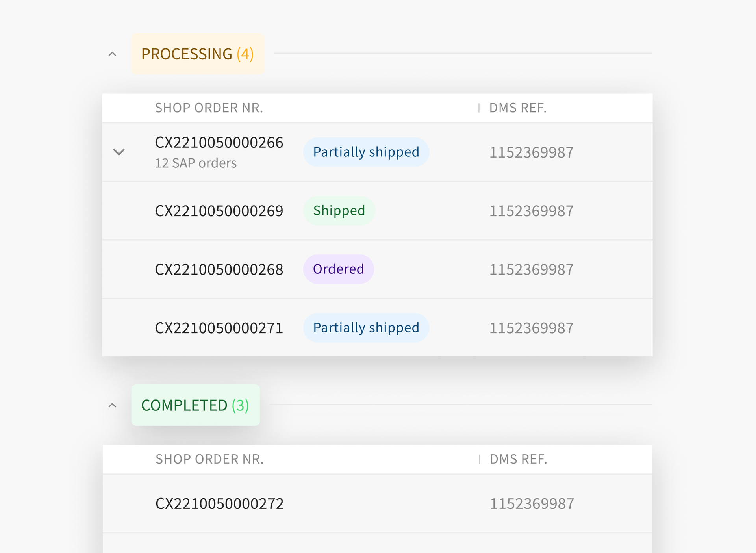Click Partially shipped badge on order CX2210050000266
Image resolution: width=756 pixels, height=553 pixels.
tap(366, 152)
